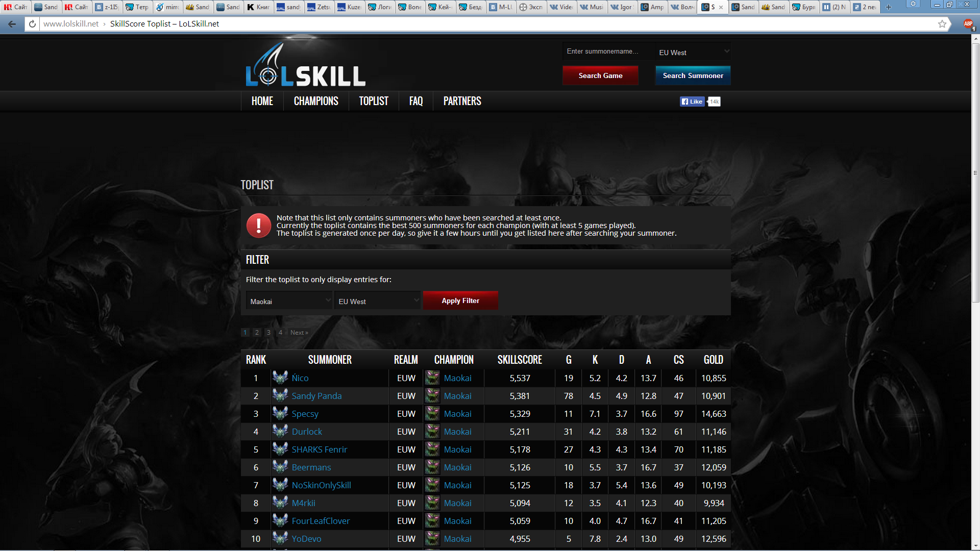
Task: Open the EU West realm filter dropdown
Action: tap(377, 301)
